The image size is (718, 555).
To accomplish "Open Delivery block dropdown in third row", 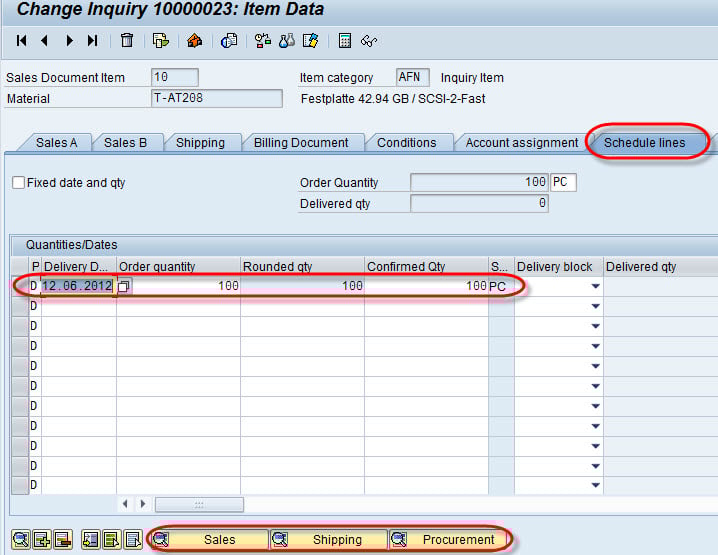I will (x=596, y=327).
